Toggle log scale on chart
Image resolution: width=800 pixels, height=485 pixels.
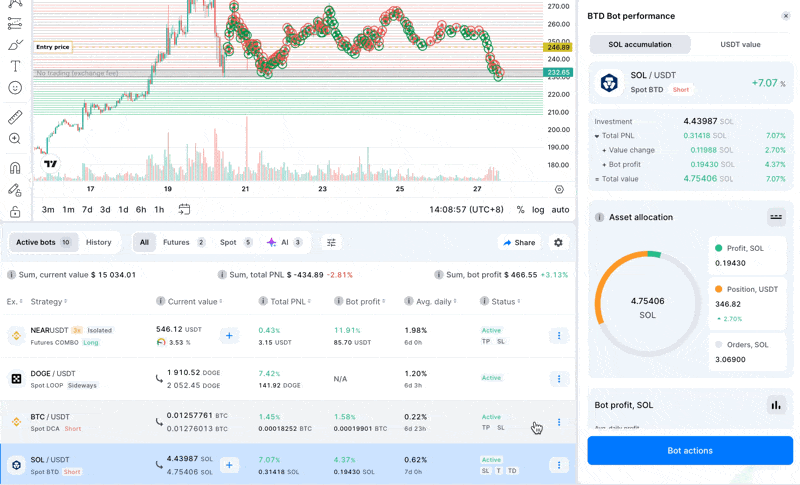click(x=538, y=210)
